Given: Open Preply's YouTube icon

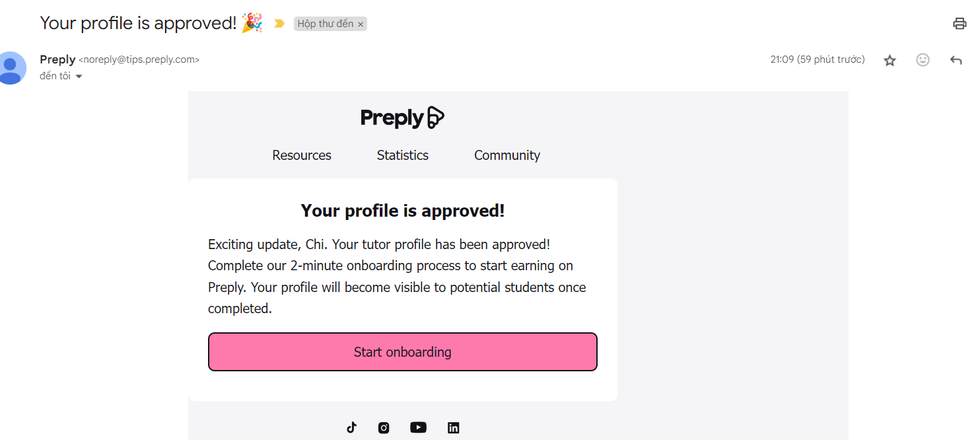Looking at the screenshot, I should [x=418, y=427].
